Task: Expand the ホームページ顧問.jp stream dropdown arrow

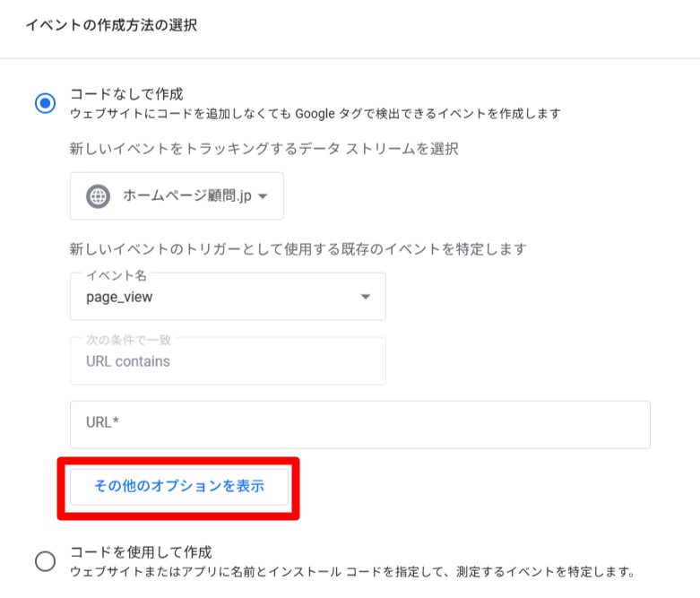Action: pyautogui.click(x=264, y=196)
